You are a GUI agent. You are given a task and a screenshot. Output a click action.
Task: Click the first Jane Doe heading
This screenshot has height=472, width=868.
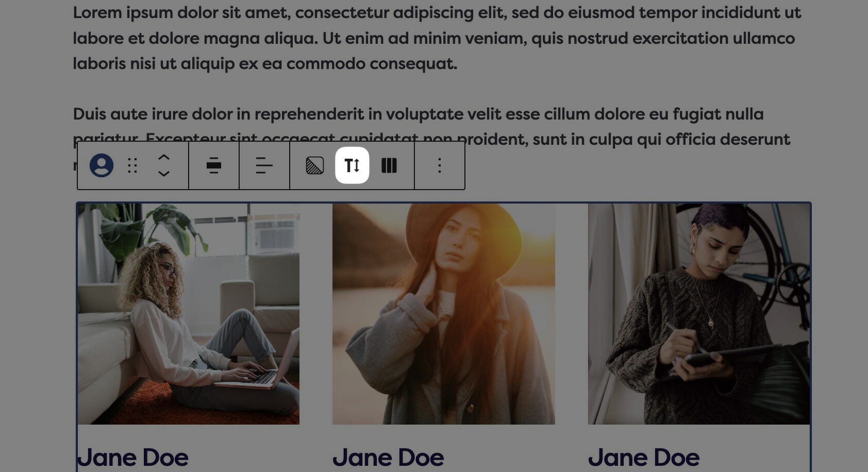(x=133, y=458)
